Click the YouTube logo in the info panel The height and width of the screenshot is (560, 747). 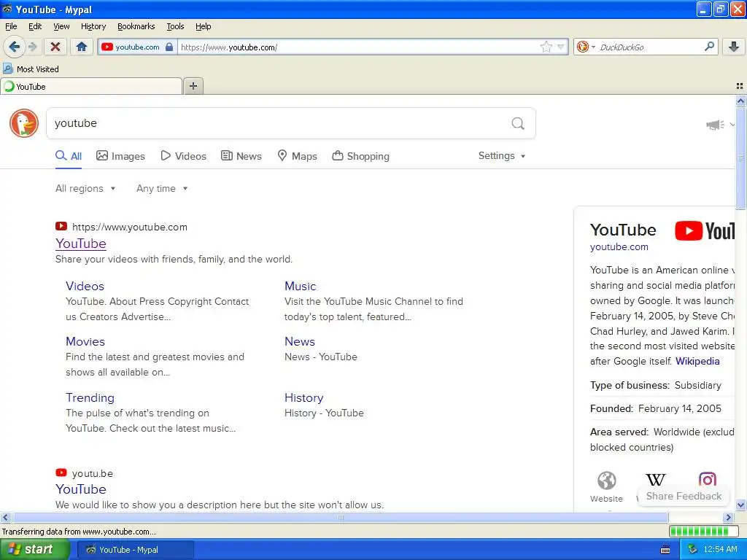(705, 231)
